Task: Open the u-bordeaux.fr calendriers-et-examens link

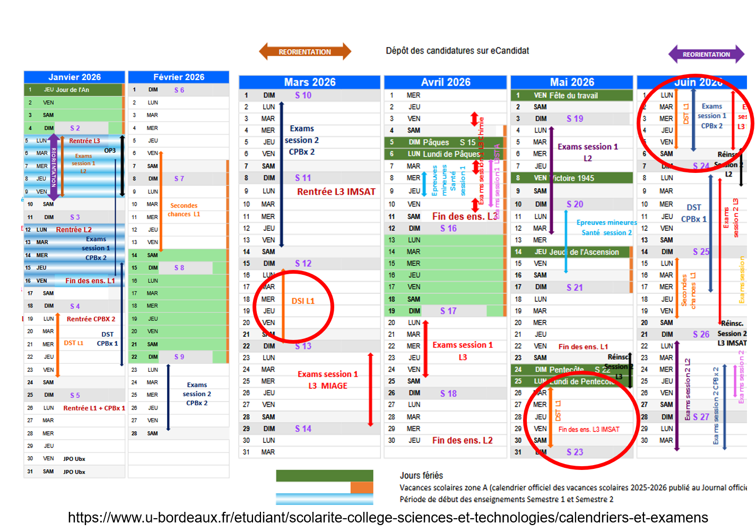Action: point(388,518)
